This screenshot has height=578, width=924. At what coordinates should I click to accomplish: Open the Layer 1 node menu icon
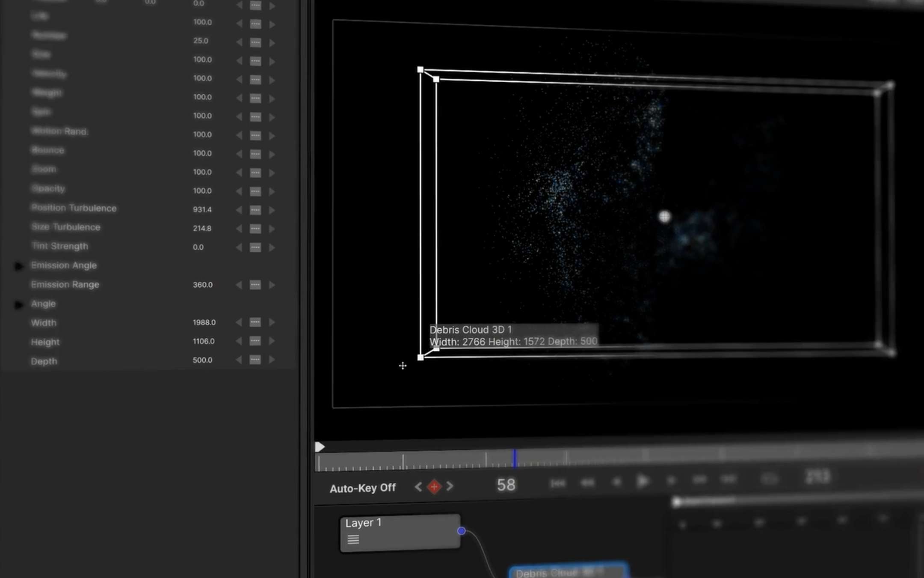[x=353, y=539]
